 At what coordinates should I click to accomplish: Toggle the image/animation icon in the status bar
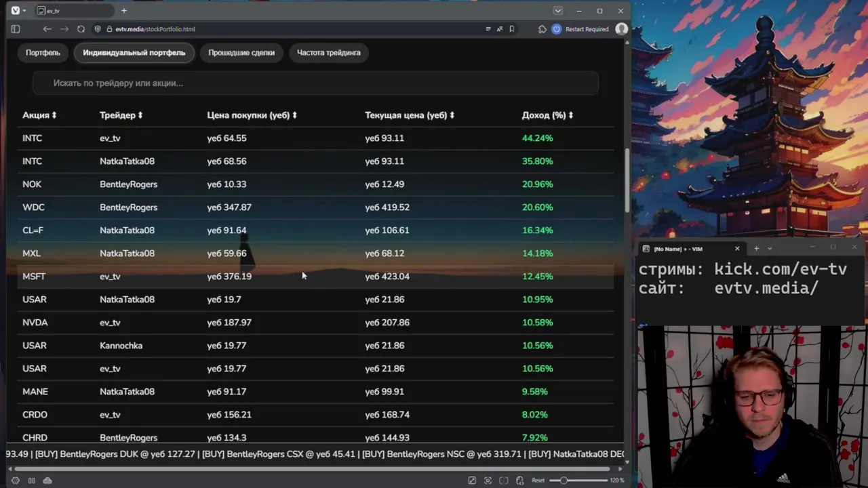point(504,481)
